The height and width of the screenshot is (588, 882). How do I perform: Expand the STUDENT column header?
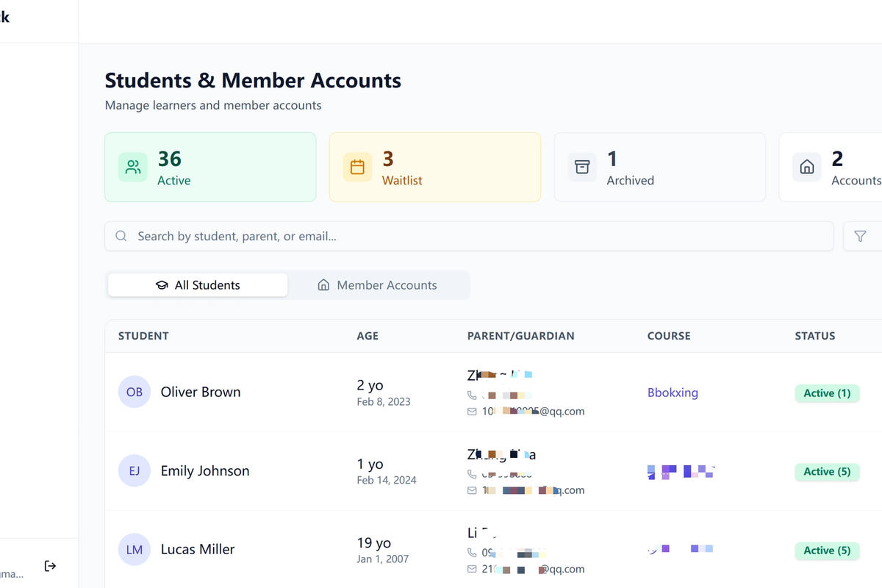(143, 336)
